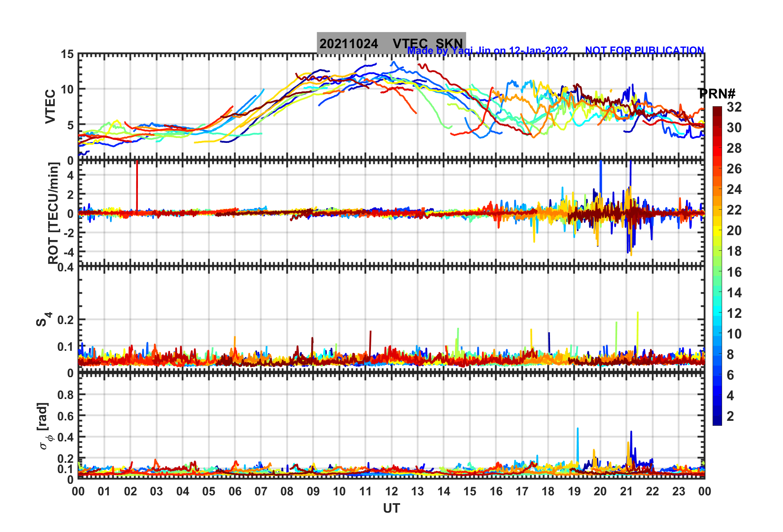Click the sigma-phi '[rad]' y-axis label
783x532 pixels.
[x=43, y=426]
